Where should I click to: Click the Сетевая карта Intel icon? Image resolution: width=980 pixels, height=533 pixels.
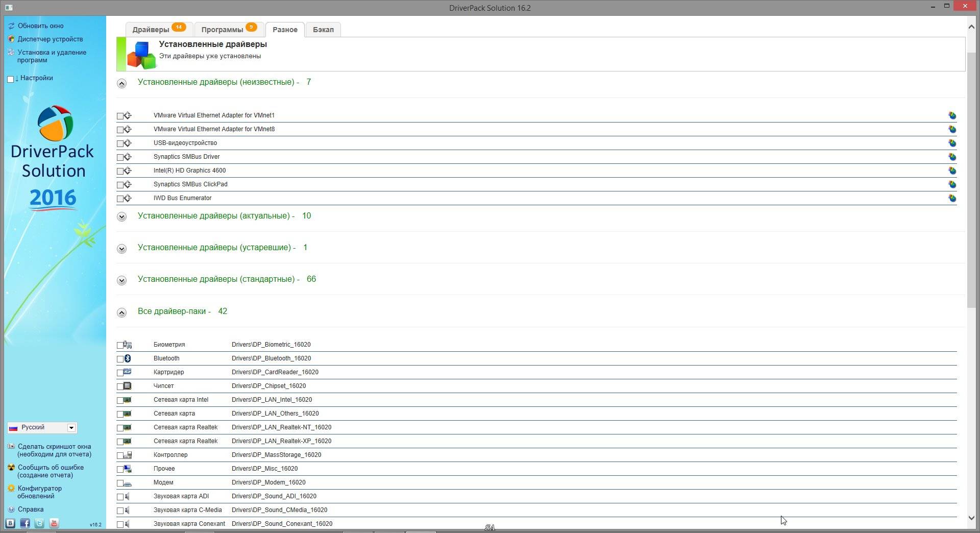click(x=128, y=400)
